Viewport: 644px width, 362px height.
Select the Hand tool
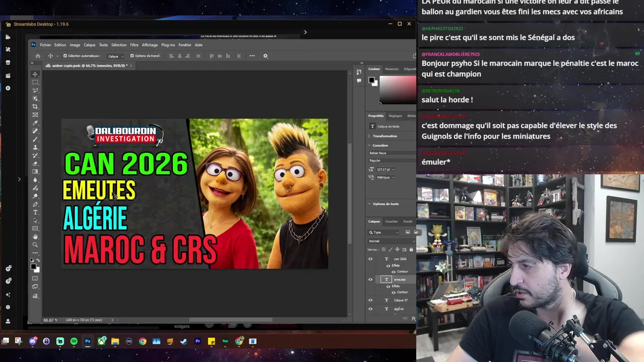35,236
